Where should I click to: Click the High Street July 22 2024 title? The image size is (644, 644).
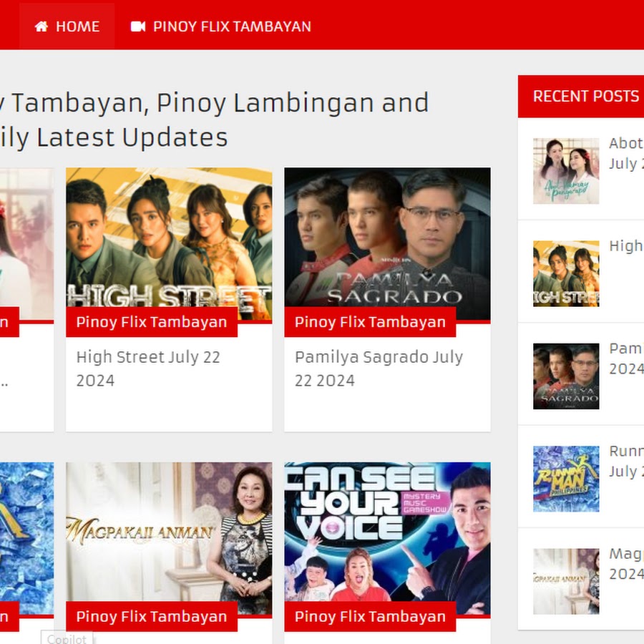148,369
